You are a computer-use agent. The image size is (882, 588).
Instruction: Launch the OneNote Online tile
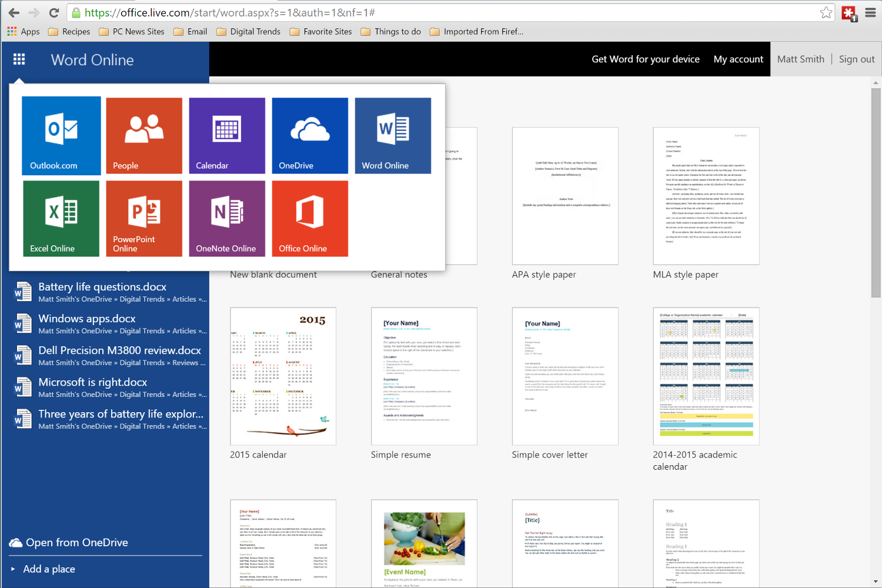[x=227, y=219]
